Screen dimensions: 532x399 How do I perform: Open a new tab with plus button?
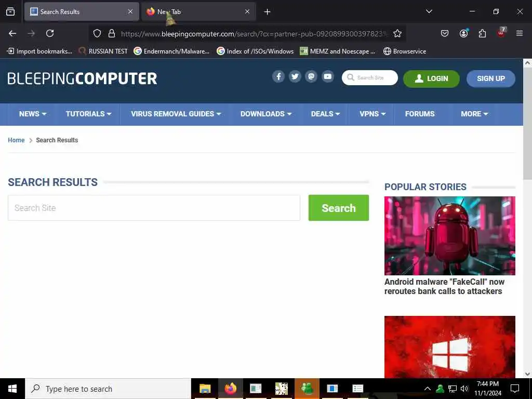267,12
